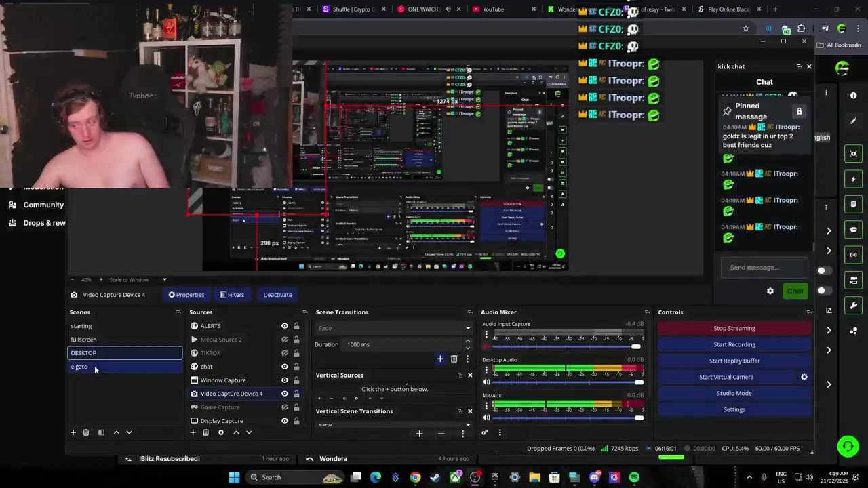
Task: Open Fade transition dropdown
Action: click(393, 328)
